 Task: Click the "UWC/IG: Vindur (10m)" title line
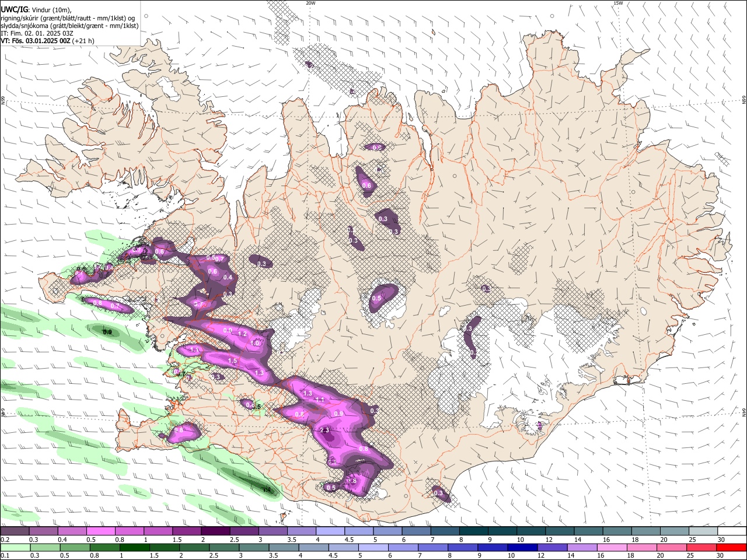[36, 10]
